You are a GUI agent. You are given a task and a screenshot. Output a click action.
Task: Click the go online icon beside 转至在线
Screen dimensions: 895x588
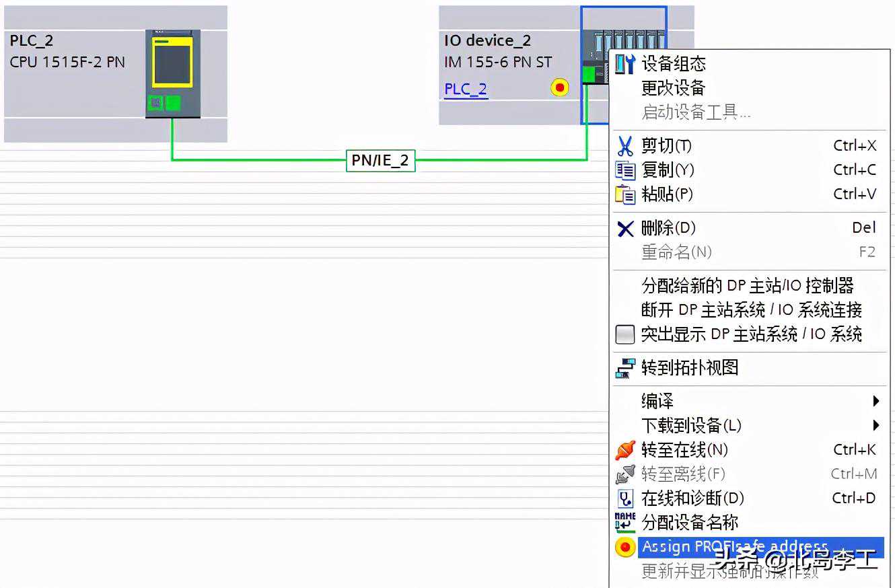pos(625,450)
